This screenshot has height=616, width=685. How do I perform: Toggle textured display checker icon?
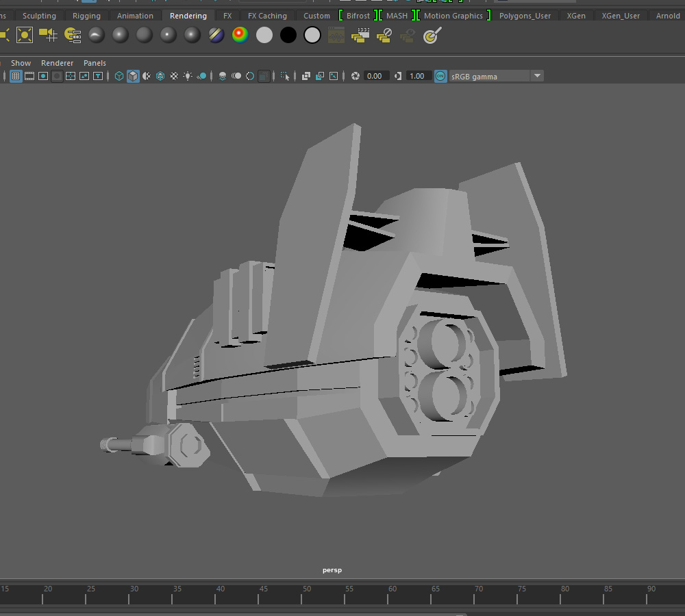click(174, 77)
